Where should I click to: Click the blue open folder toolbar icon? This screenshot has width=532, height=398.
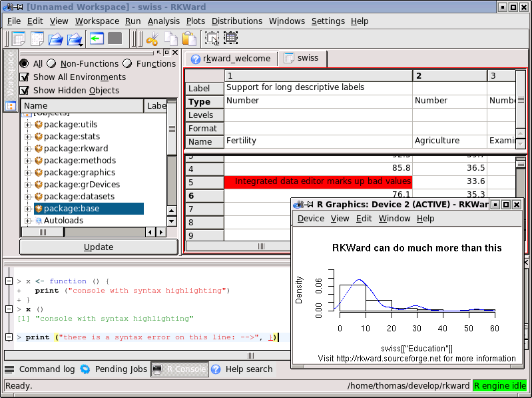click(56, 39)
